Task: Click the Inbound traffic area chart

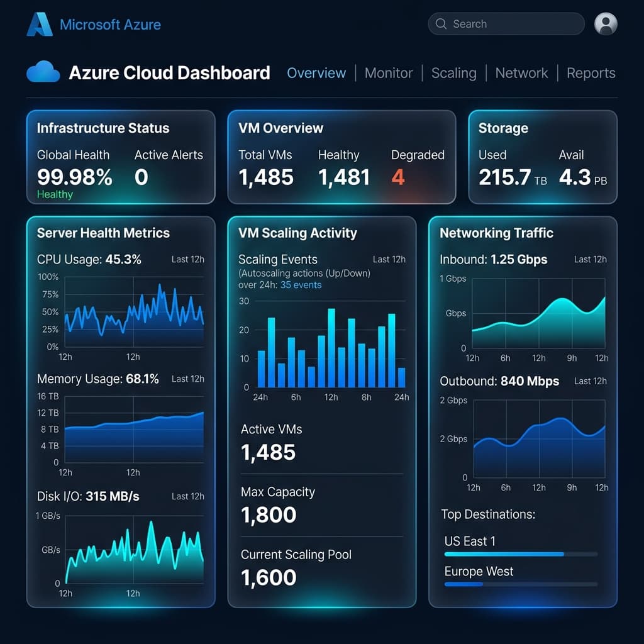Action: [x=538, y=313]
